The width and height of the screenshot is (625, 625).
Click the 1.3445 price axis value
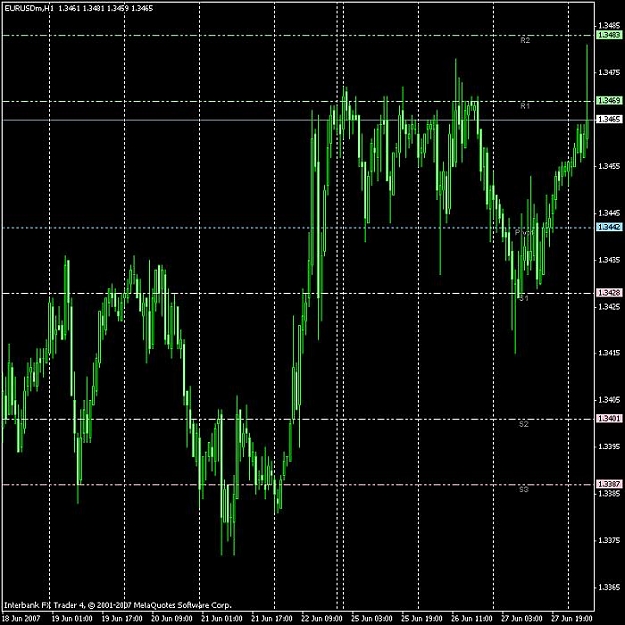coord(609,213)
